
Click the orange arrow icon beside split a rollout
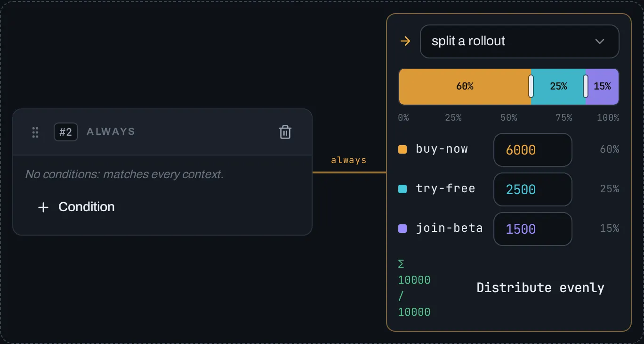coord(405,41)
